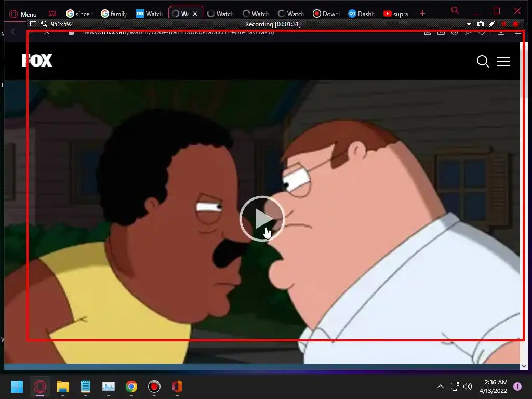532x399 pixels.
Task: Open File Explorer from taskbar
Action: coord(63,387)
